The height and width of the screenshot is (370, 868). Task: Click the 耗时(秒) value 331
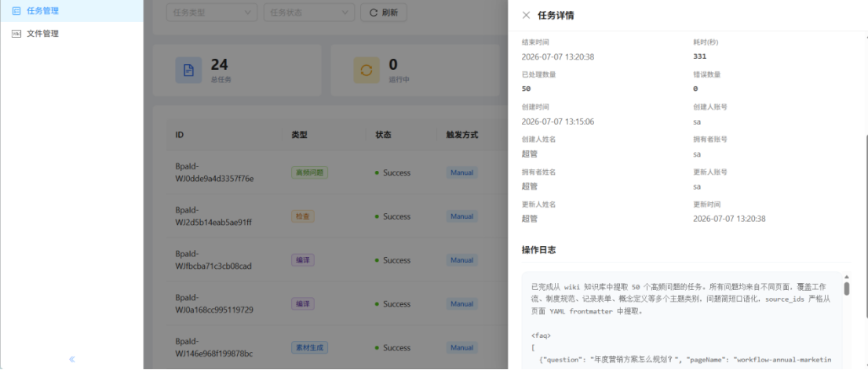700,56
